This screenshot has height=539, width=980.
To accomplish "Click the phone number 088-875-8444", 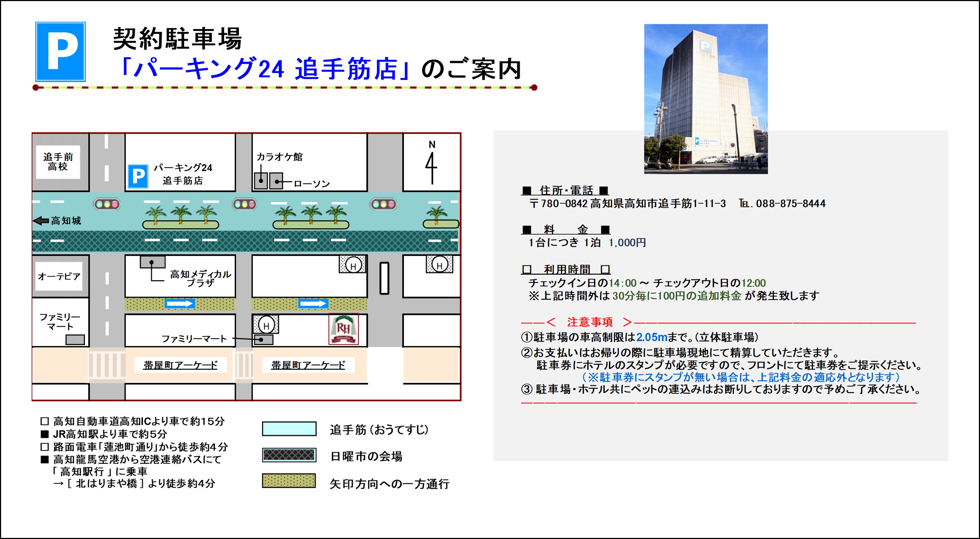I will pyautogui.click(x=791, y=203).
